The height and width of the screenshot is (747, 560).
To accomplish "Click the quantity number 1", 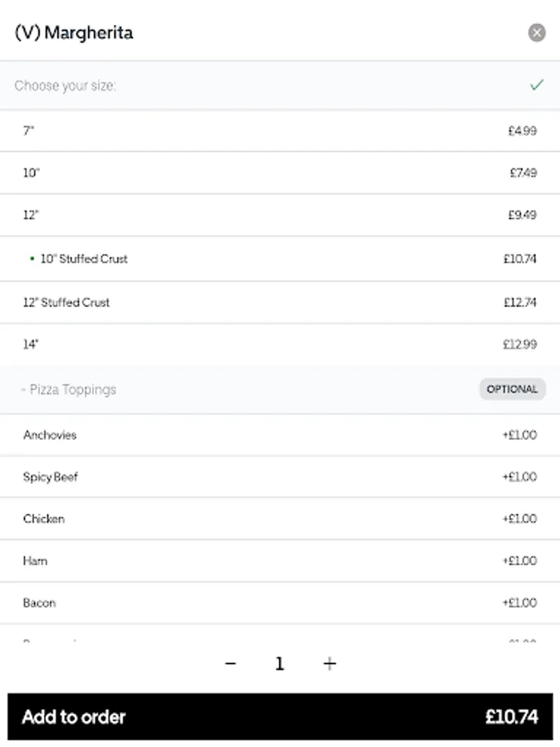I will click(280, 664).
